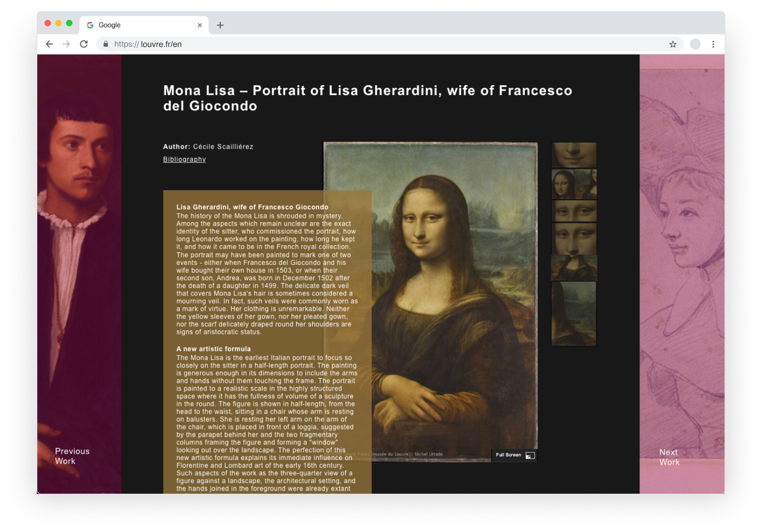Go forward using the browser forward arrow
The width and height of the screenshot is (762, 532).
pyautogui.click(x=66, y=44)
